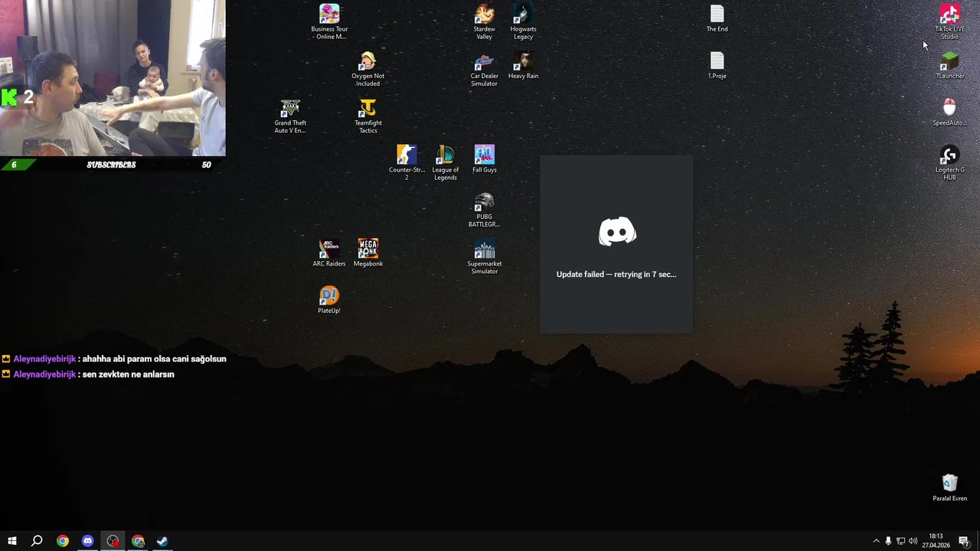The width and height of the screenshot is (980, 551).
Task: Open Windows Start menu
Action: click(x=11, y=541)
